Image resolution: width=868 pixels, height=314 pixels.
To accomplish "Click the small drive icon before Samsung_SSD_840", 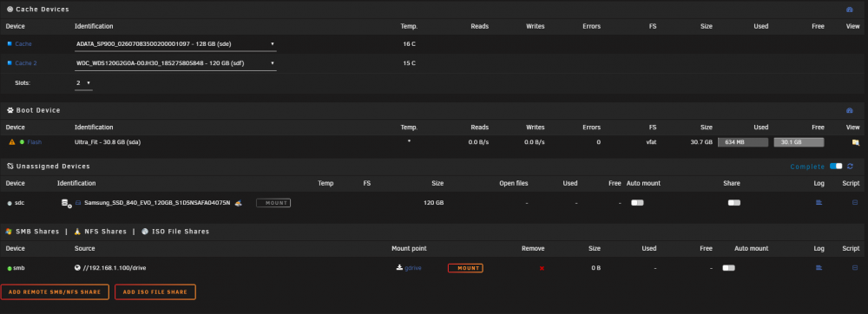I will (x=78, y=203).
